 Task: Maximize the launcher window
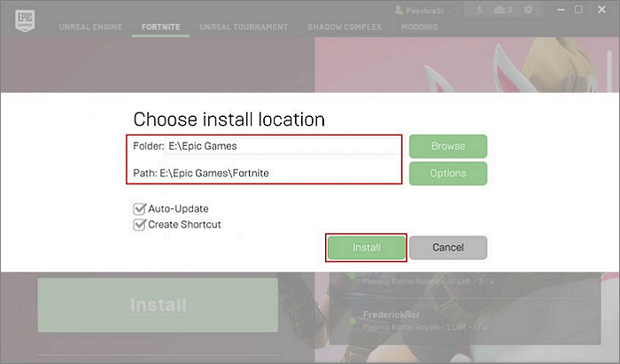point(578,10)
